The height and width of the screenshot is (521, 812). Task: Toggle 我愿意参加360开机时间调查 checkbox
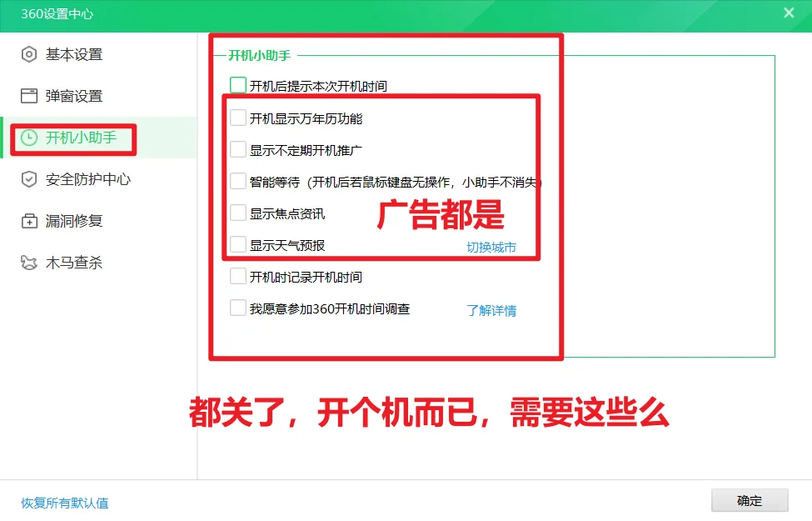click(x=237, y=308)
